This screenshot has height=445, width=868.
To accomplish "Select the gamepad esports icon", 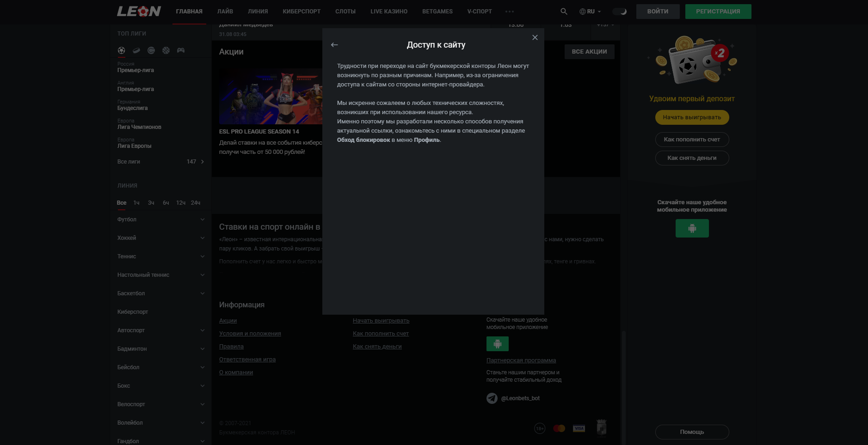I will pos(181,50).
